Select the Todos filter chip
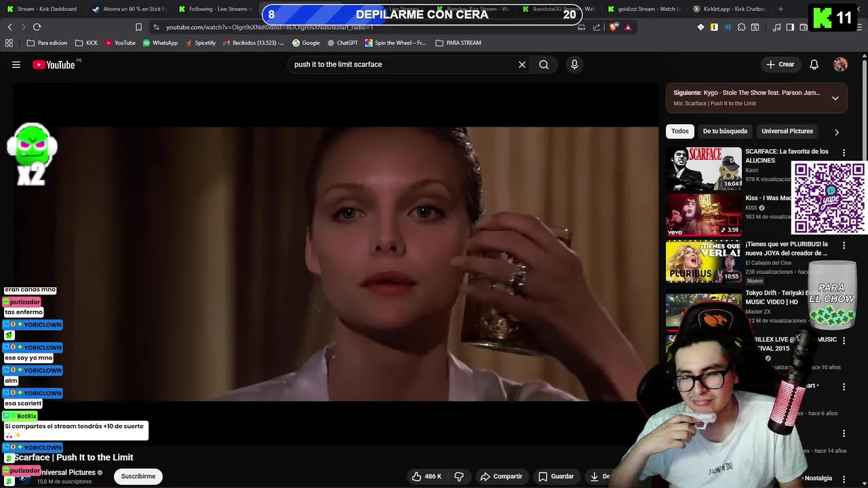Screen dimensions: 868x488 tap(679, 131)
